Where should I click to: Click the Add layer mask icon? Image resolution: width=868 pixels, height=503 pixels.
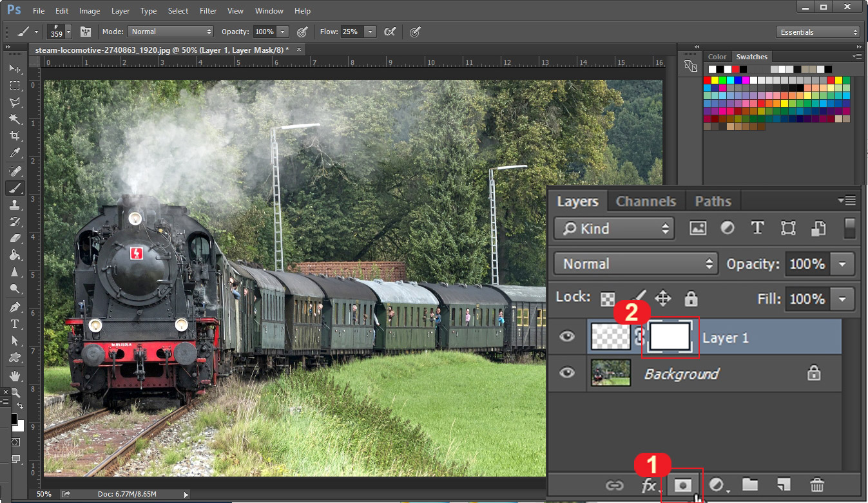point(682,484)
